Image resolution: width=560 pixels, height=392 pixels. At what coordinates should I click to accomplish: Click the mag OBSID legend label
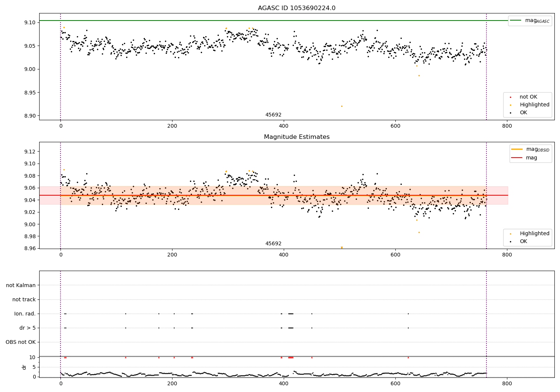(538, 149)
